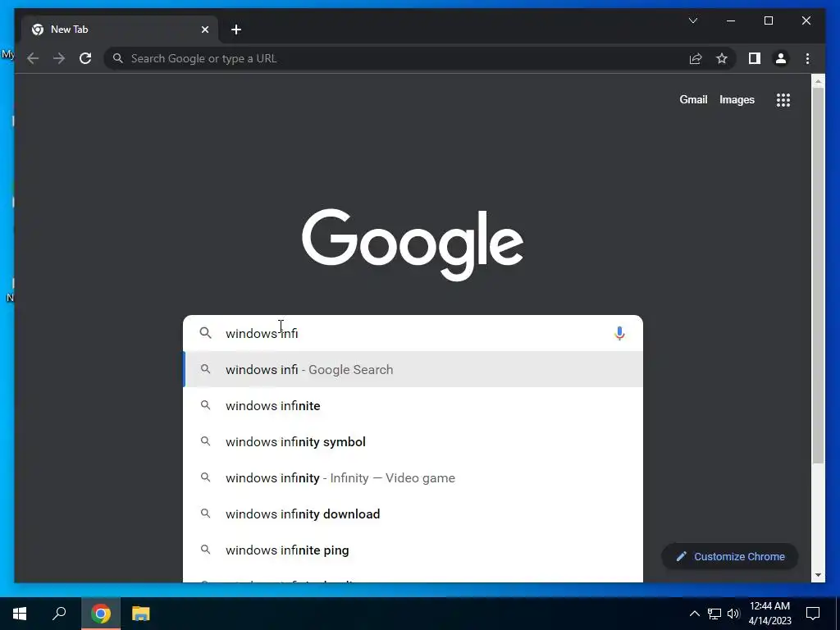
Task: Open the notification center icon
Action: point(813,614)
